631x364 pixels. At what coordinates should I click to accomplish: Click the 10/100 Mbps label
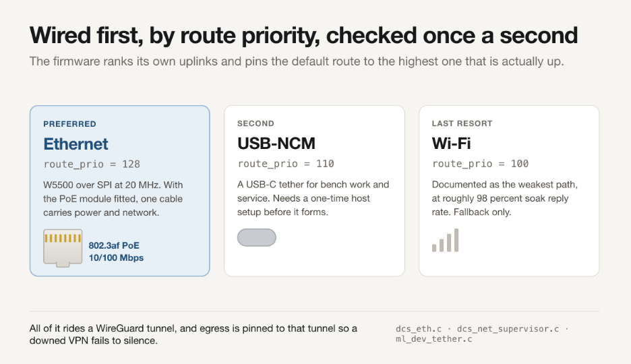(116, 257)
